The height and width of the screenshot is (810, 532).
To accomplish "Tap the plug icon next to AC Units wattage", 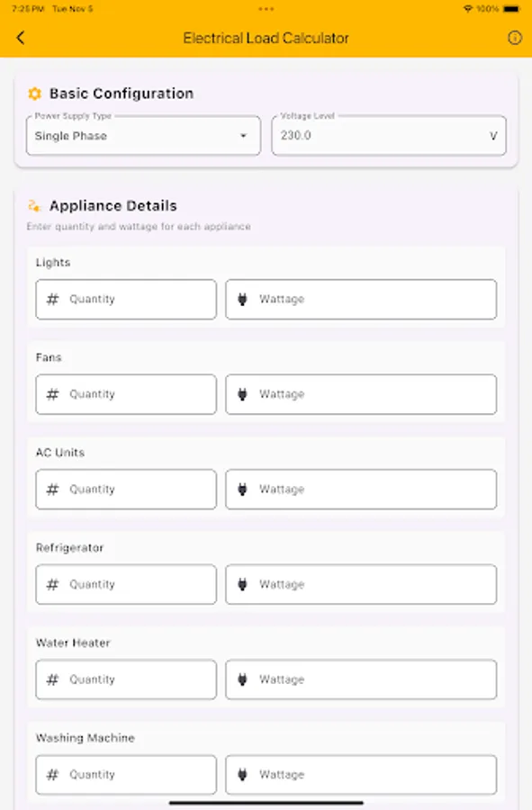I will coord(241,489).
